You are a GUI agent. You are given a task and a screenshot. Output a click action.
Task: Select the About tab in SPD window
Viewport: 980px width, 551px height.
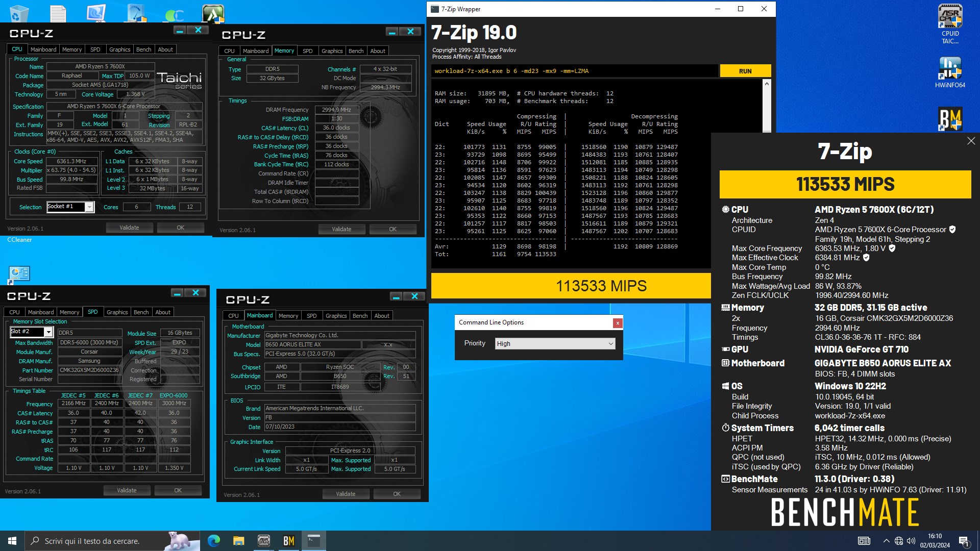click(163, 312)
